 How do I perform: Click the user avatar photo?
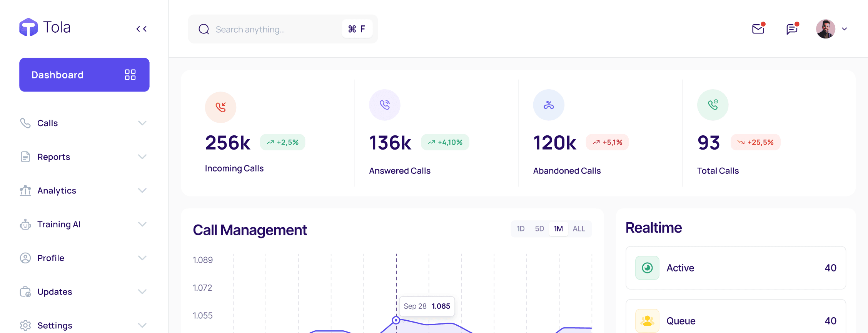point(826,29)
